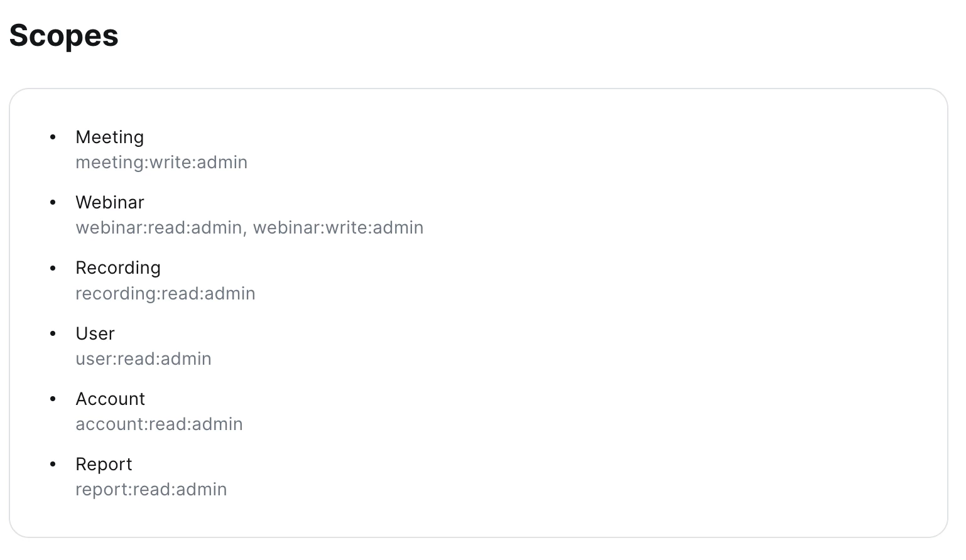The width and height of the screenshot is (966, 560).
Task: Click the bullet beside Recording
Action: pyautogui.click(x=53, y=268)
